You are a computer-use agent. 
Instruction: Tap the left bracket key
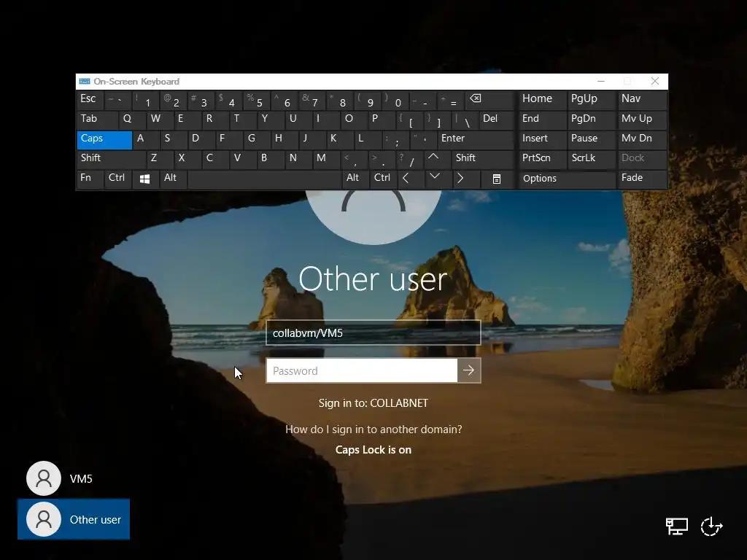(x=409, y=120)
